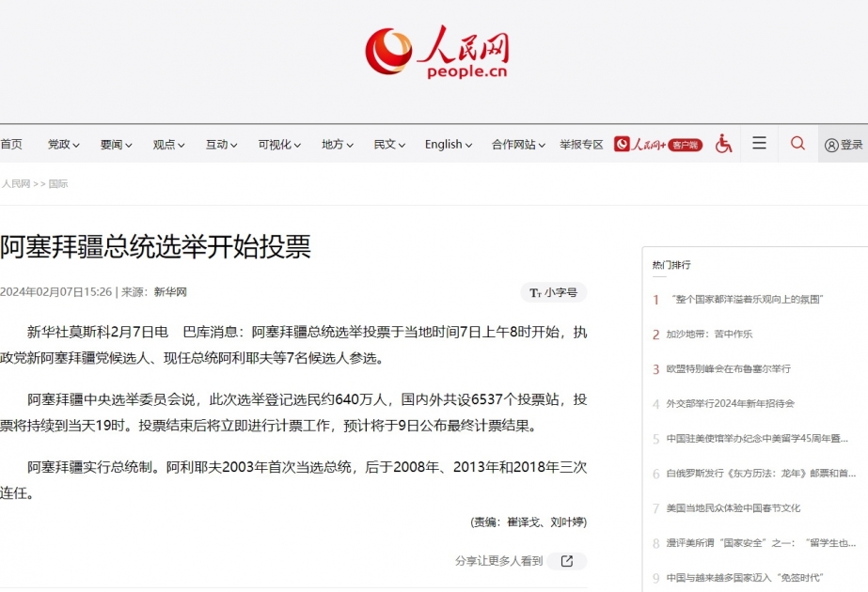Open ranked article 中国驻美使馆举办纪念中美留学45周年
This screenshot has width=868, height=592.
coord(757,439)
